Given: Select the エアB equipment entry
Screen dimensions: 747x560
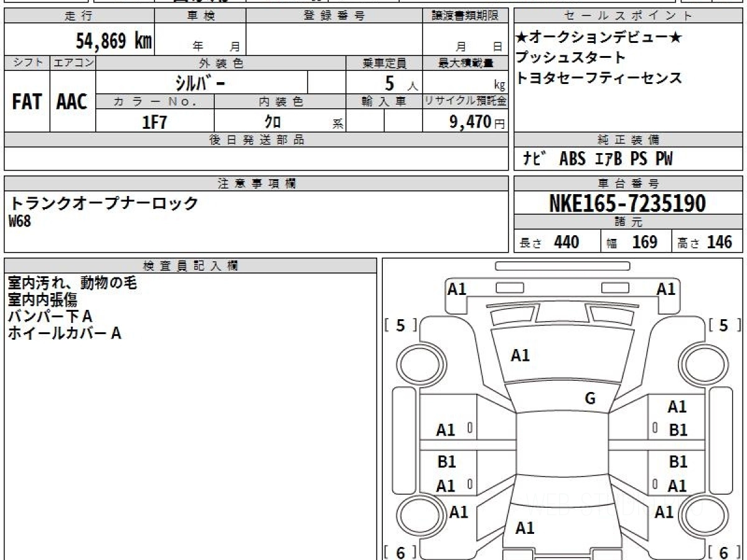Looking at the screenshot, I should pyautogui.click(x=608, y=159).
